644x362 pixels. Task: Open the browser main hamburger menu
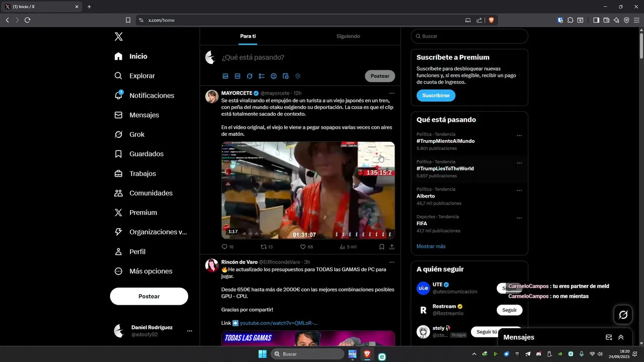(x=636, y=20)
